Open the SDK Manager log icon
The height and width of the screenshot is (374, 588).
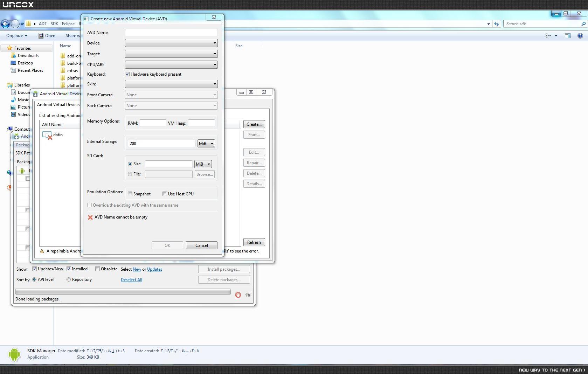coord(248,295)
